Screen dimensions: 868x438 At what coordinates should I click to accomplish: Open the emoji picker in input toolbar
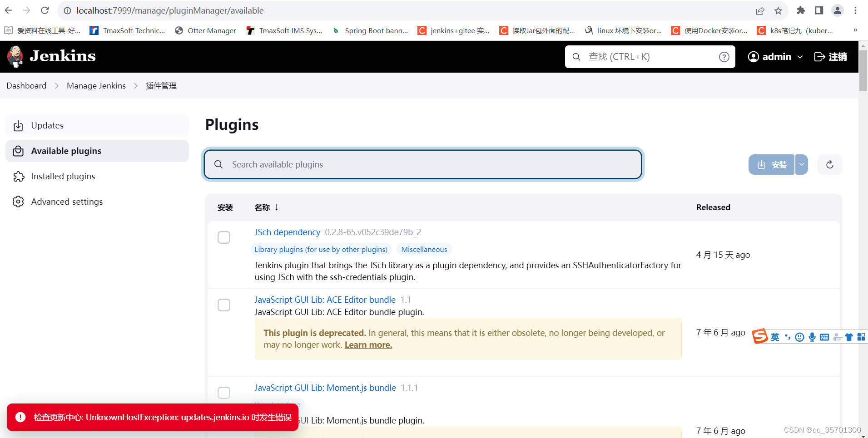(x=799, y=337)
